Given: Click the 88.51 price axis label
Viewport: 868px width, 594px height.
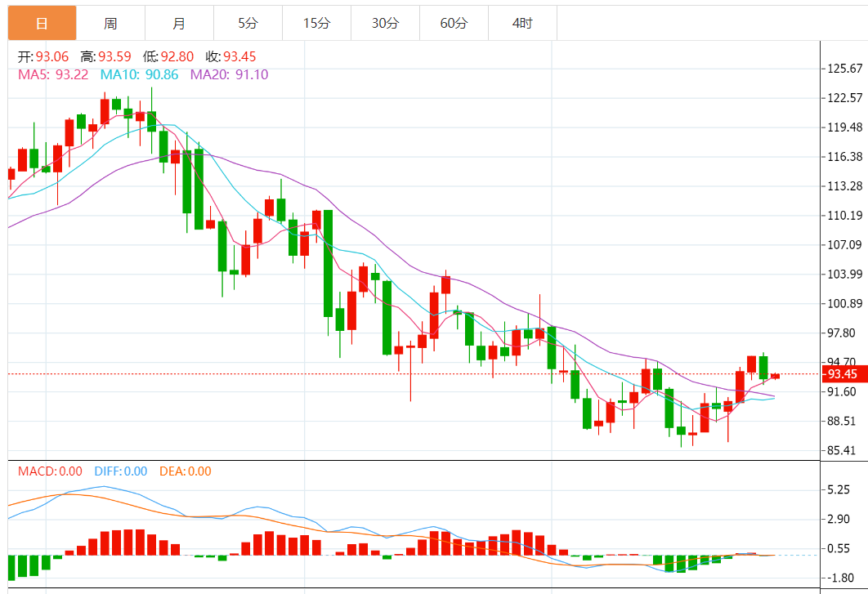Looking at the screenshot, I should coord(841,421).
